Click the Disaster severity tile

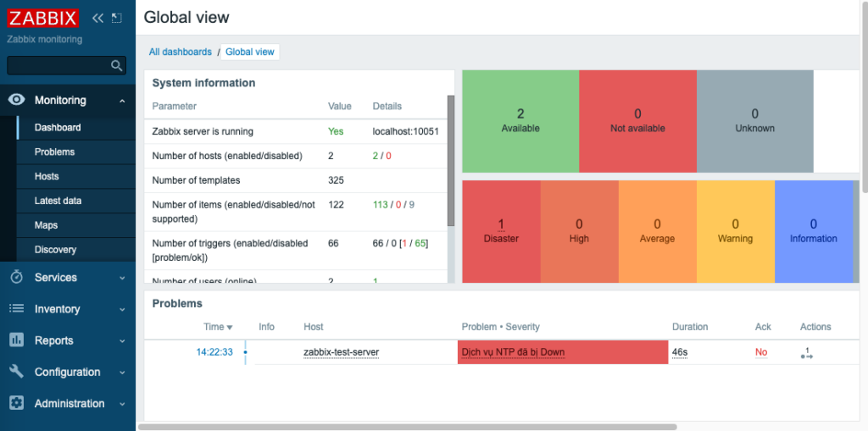pos(501,231)
